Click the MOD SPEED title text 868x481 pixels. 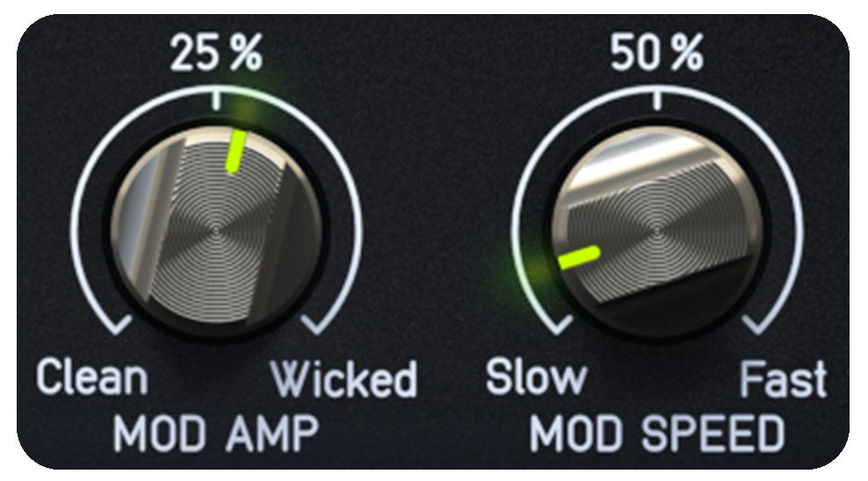tap(657, 434)
